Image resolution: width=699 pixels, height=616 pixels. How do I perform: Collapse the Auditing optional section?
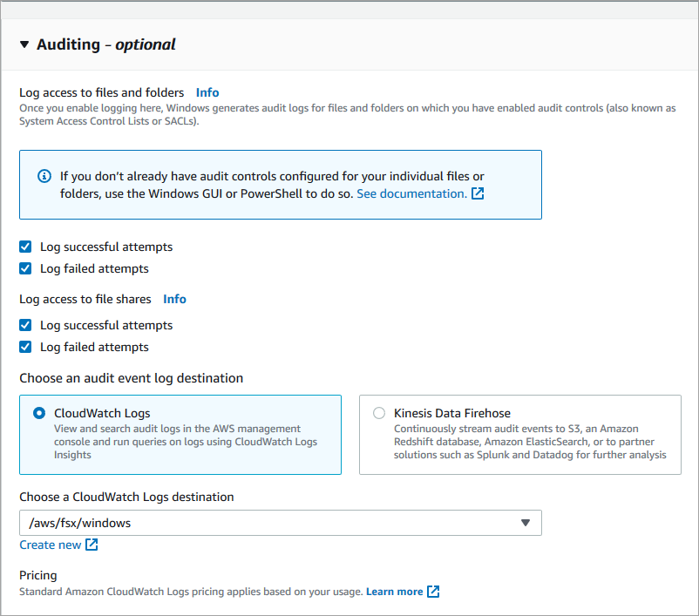click(x=24, y=44)
